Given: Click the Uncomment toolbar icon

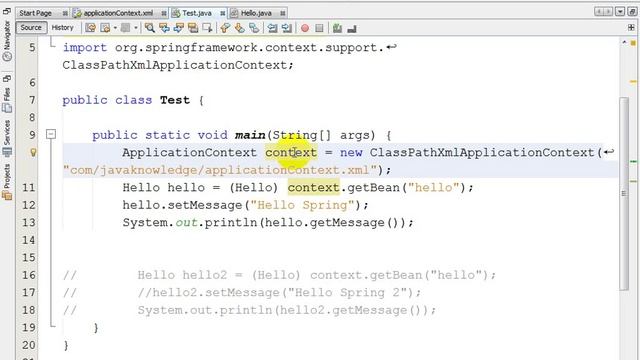Looking at the screenshot, I should coord(352,28).
